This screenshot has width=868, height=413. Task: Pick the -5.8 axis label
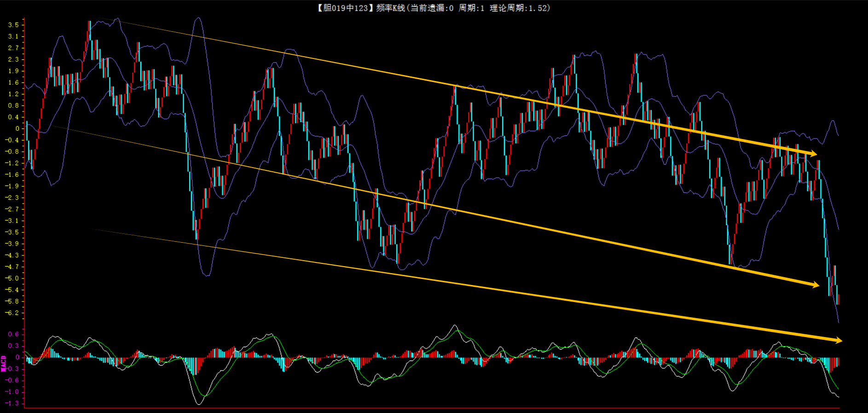(12, 301)
